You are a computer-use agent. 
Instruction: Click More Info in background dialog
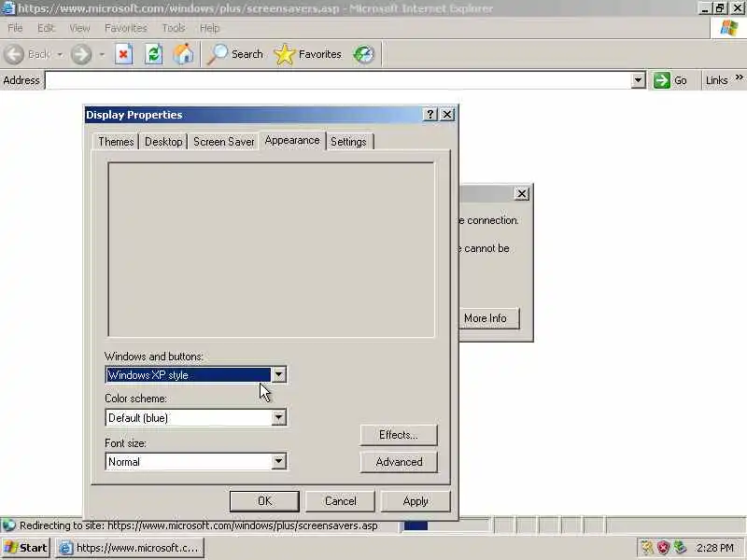(x=489, y=317)
